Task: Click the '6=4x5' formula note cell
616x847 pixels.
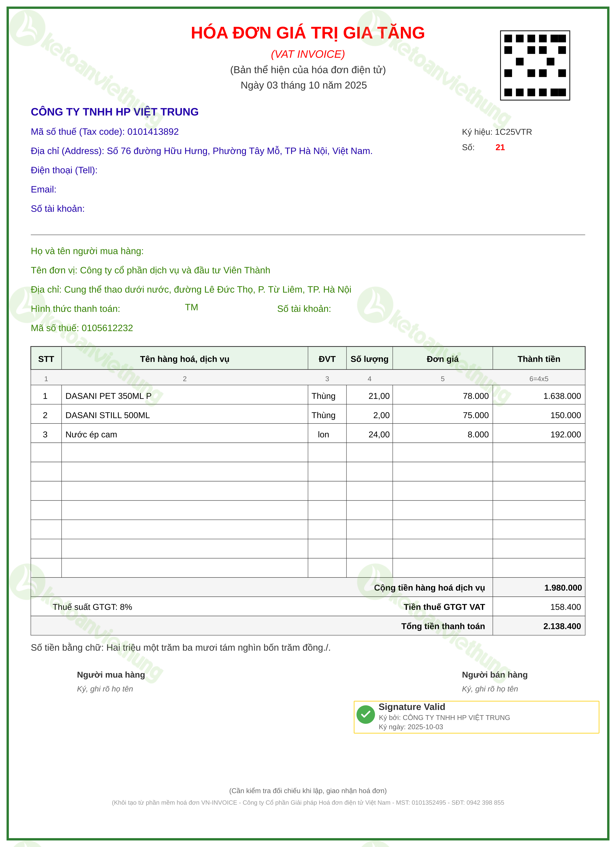Action: click(539, 379)
